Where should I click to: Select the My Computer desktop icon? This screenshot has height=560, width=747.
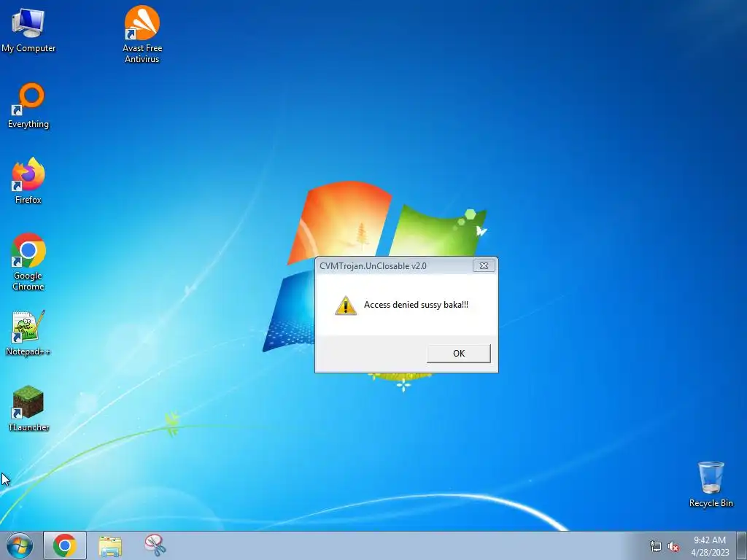pyautogui.click(x=28, y=30)
